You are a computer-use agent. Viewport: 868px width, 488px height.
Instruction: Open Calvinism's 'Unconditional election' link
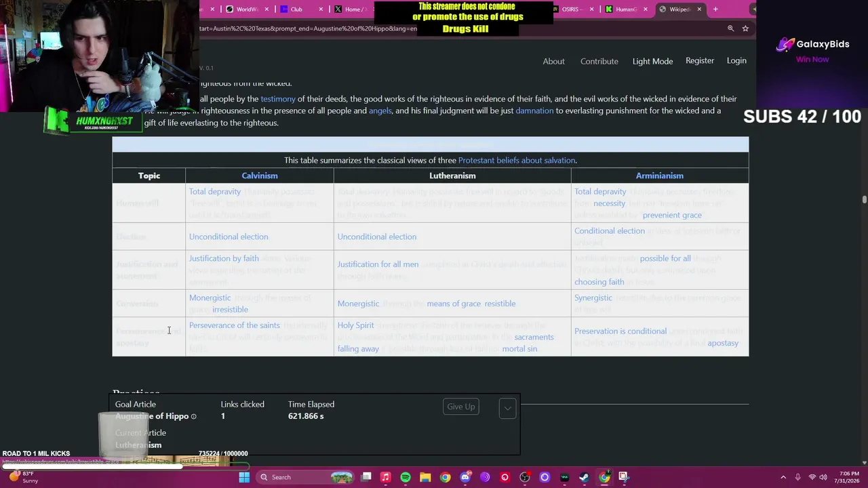pyautogui.click(x=229, y=237)
